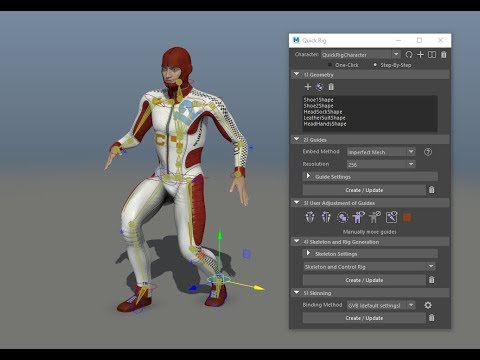Click Create / Update under Skeleton and Control Rig
Viewport: 480px width, 360px height.
click(x=364, y=280)
